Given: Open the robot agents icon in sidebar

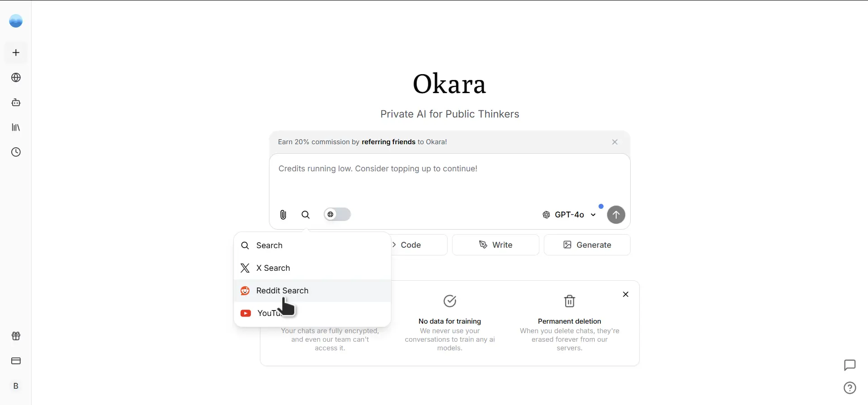Looking at the screenshot, I should pyautogui.click(x=16, y=102).
